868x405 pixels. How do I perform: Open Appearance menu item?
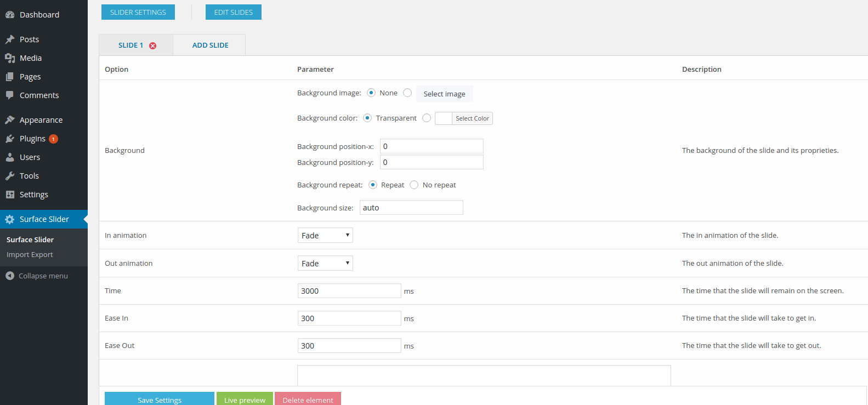click(x=44, y=120)
